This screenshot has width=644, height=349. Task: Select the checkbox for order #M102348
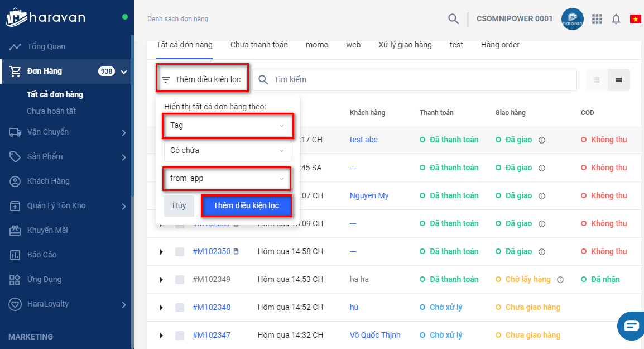(x=180, y=307)
